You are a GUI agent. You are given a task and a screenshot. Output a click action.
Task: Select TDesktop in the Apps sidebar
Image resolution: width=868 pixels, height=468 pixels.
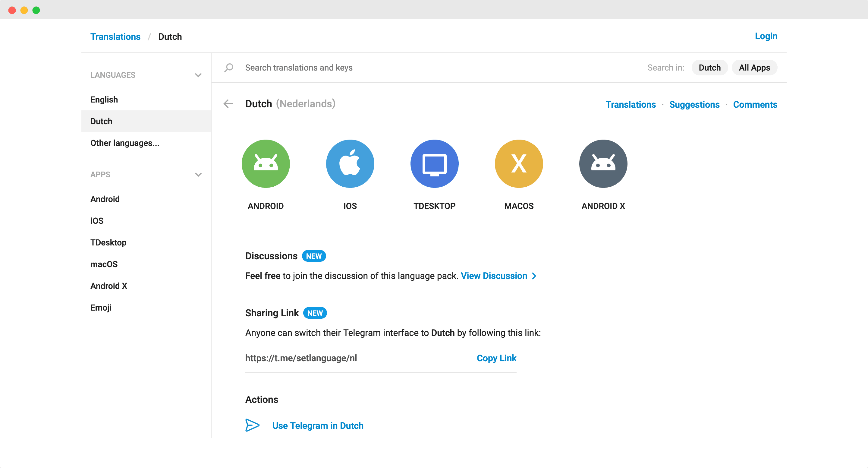[x=146, y=242]
